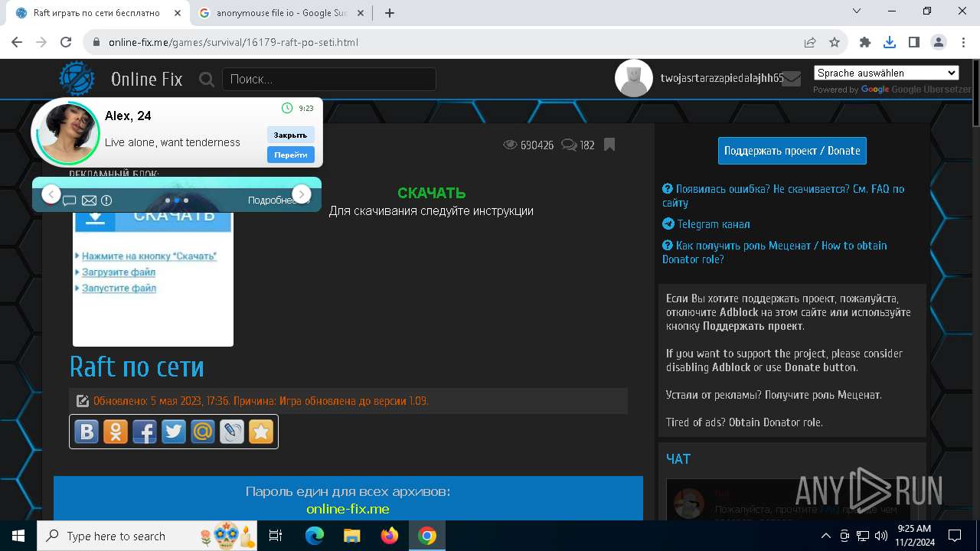
Task: Switch to Raft играть по сети tab
Action: 96,13
